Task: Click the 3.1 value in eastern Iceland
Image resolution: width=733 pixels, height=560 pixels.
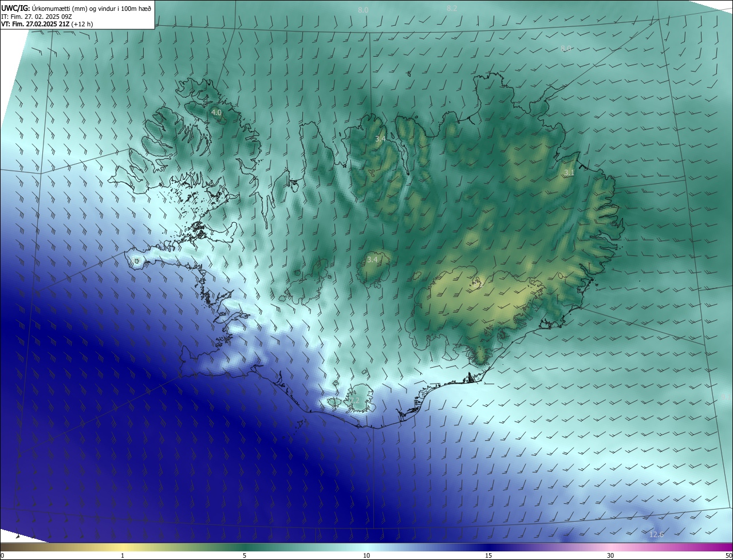Action: pos(569,172)
